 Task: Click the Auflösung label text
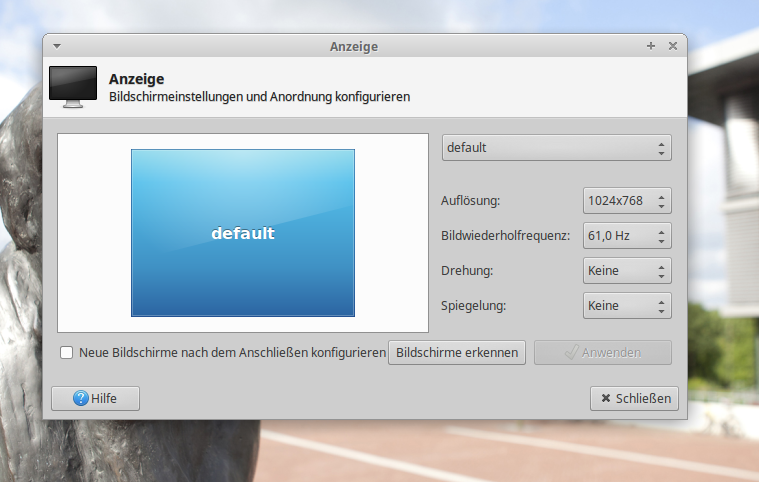coord(470,201)
